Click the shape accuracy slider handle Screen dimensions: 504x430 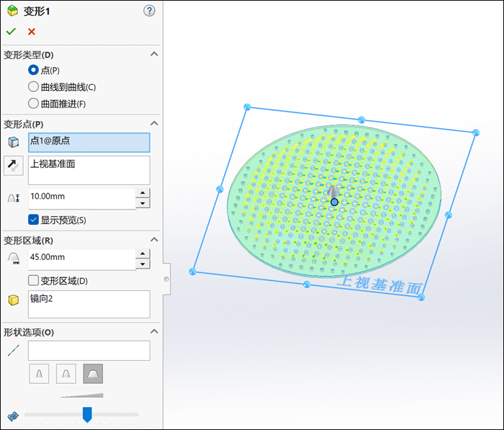pyautogui.click(x=87, y=414)
